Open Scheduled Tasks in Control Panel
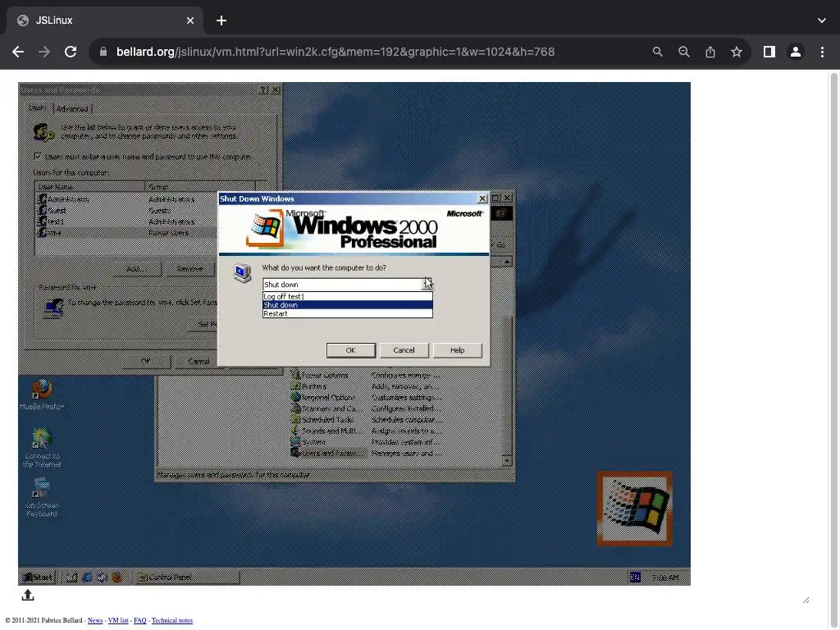This screenshot has width=840, height=630. pos(322,419)
